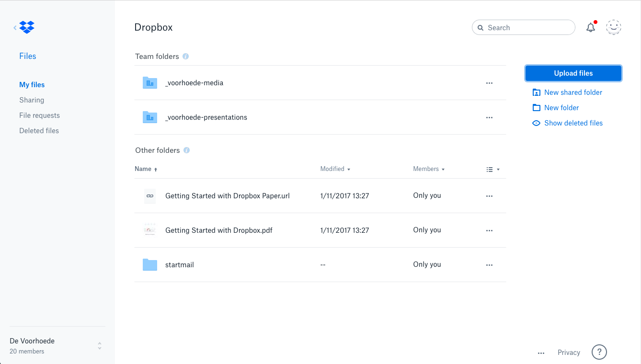Open the notifications bell
Image resolution: width=641 pixels, height=364 pixels.
pos(591,28)
